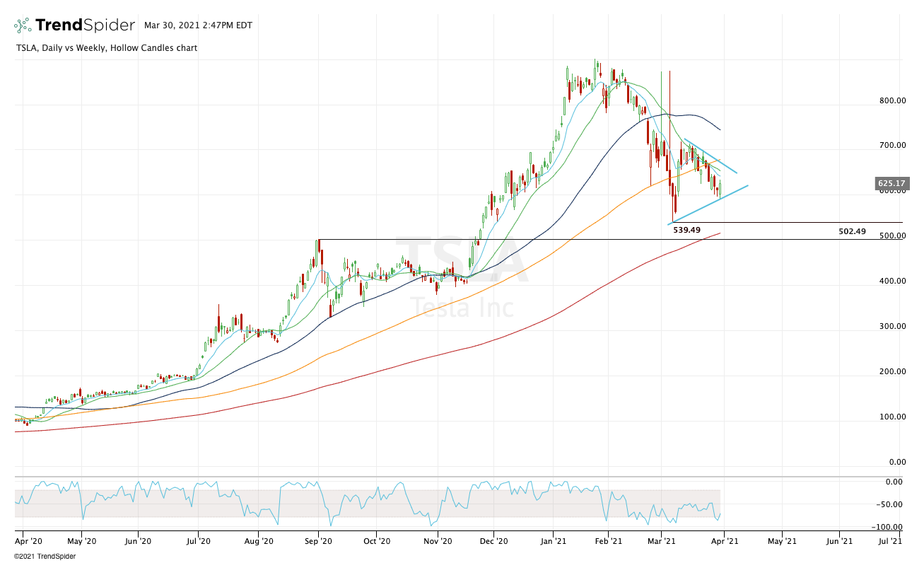
Task: Click the Jun '21 date axis label
Action: (839, 542)
